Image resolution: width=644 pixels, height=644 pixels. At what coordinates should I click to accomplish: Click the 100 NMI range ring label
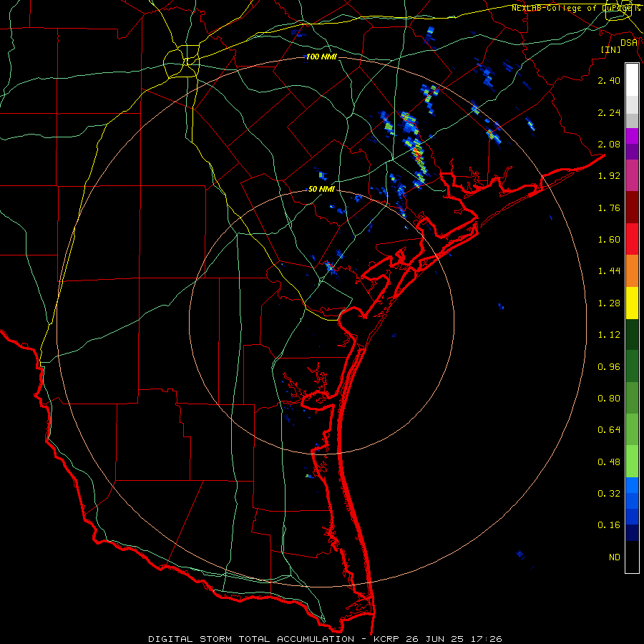click(321, 57)
